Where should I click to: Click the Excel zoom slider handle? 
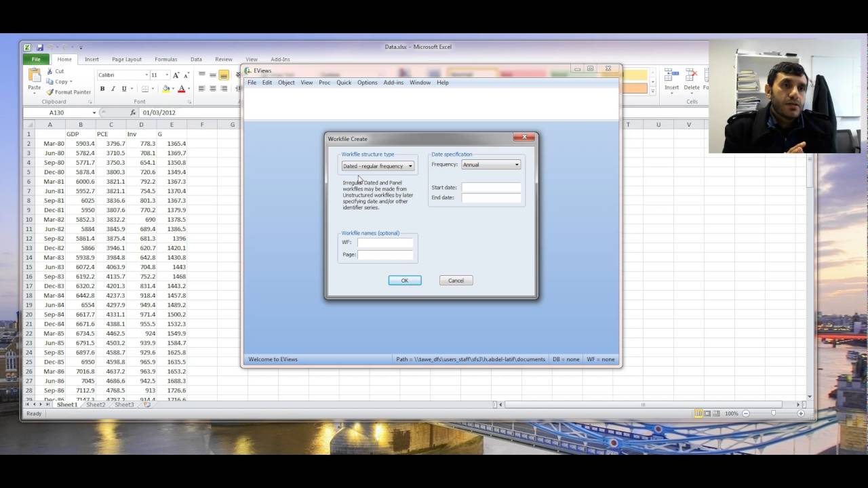[773, 413]
